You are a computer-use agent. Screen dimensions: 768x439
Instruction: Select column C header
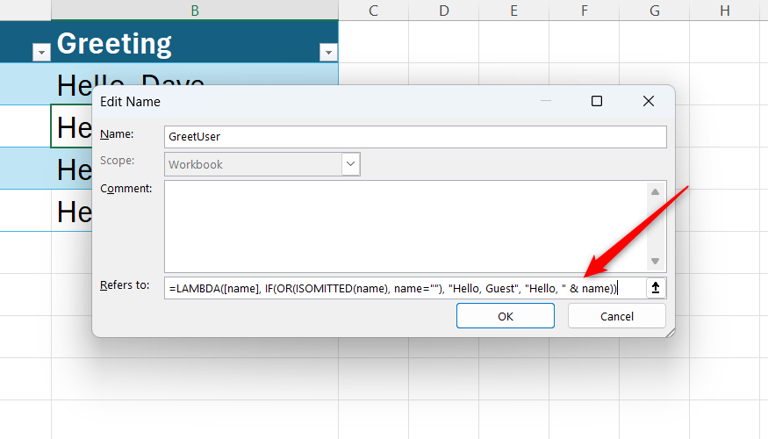[x=373, y=10]
